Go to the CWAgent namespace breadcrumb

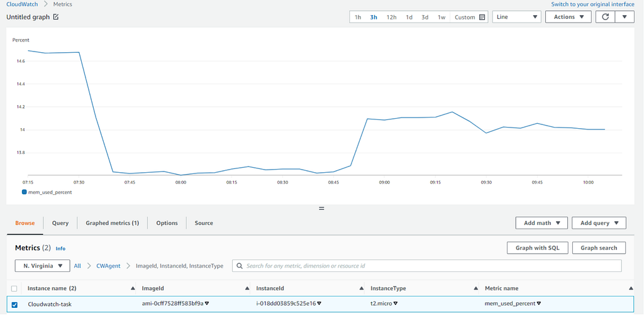(x=108, y=266)
